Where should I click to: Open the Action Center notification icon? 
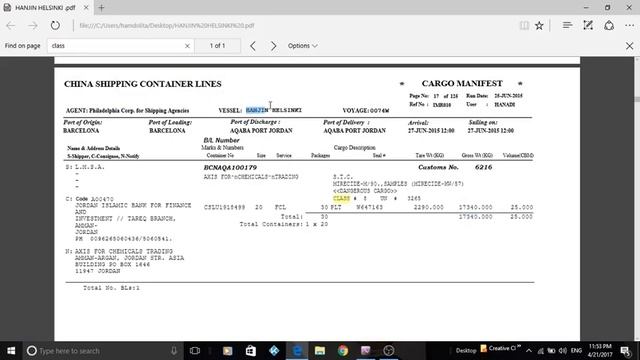626,351
